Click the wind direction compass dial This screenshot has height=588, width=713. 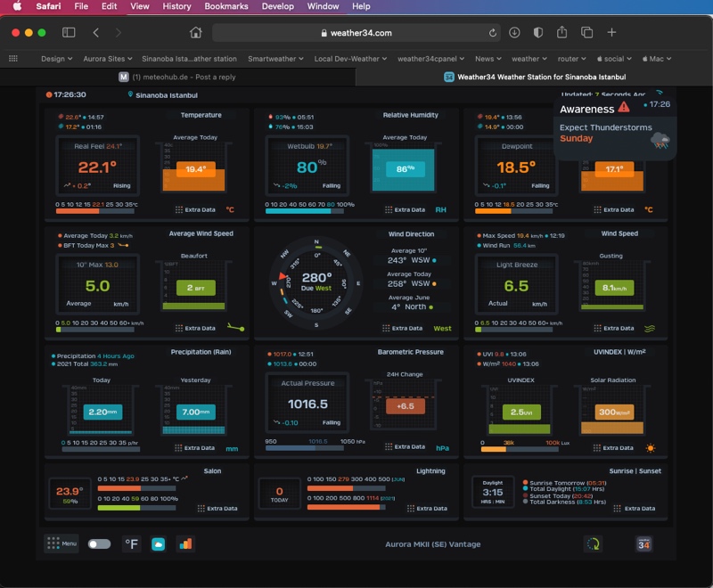316,283
